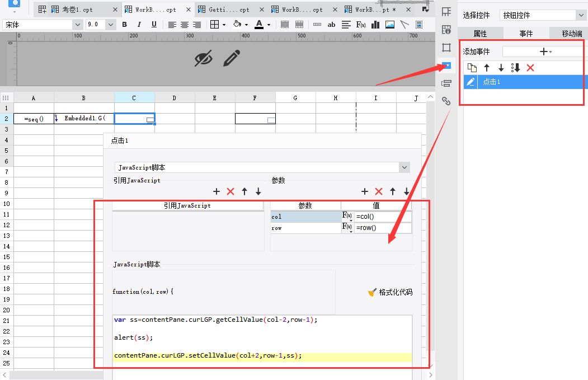Center-align the cell text

[185, 25]
